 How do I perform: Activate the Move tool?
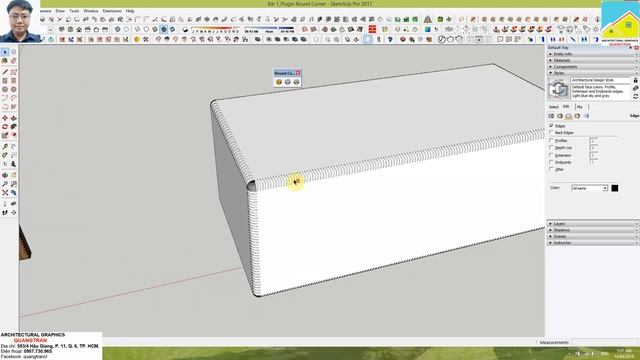pyautogui.click(x=5, y=118)
